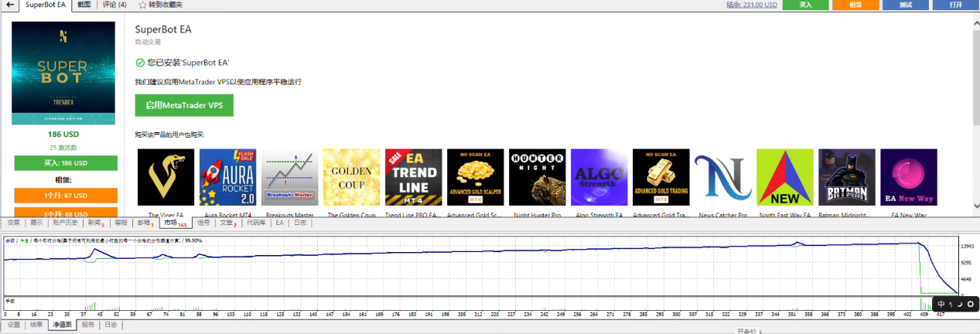Image resolution: width=980 pixels, height=334 pixels.
Task: Open North East Way EA product icon
Action: click(x=785, y=177)
